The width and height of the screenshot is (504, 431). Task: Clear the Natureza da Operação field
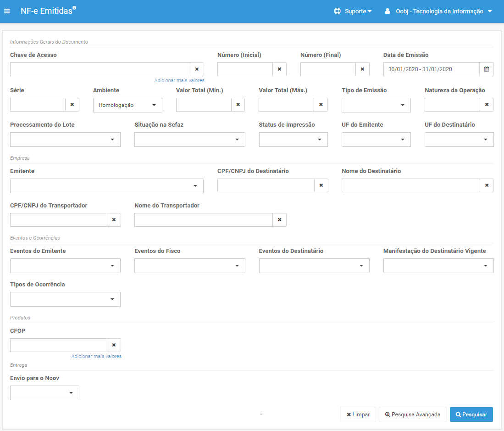coord(487,105)
